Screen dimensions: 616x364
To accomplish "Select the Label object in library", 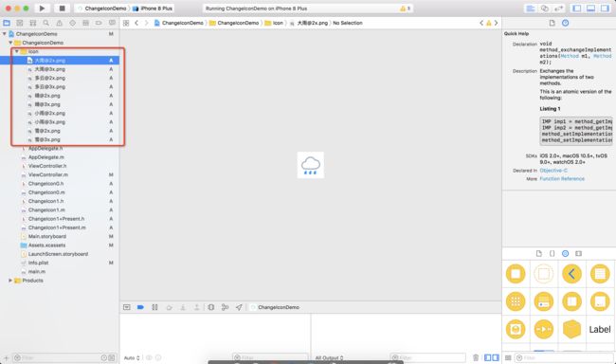I will click(600, 330).
